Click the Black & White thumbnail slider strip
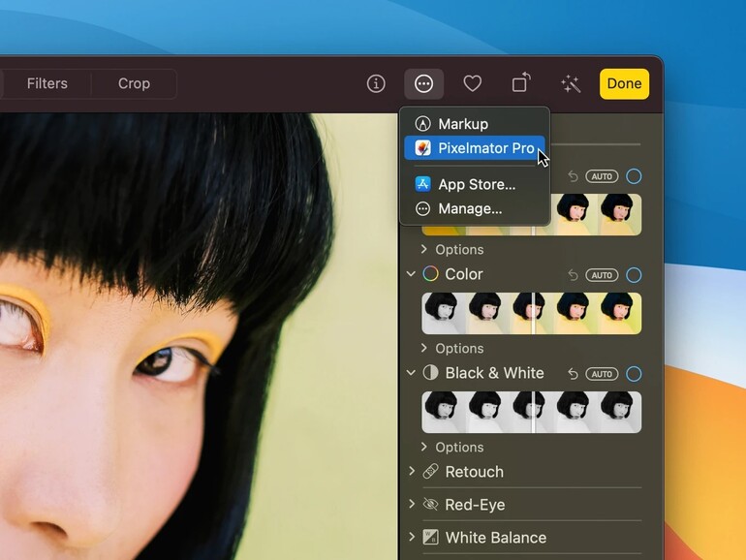The image size is (746, 560). [532, 412]
